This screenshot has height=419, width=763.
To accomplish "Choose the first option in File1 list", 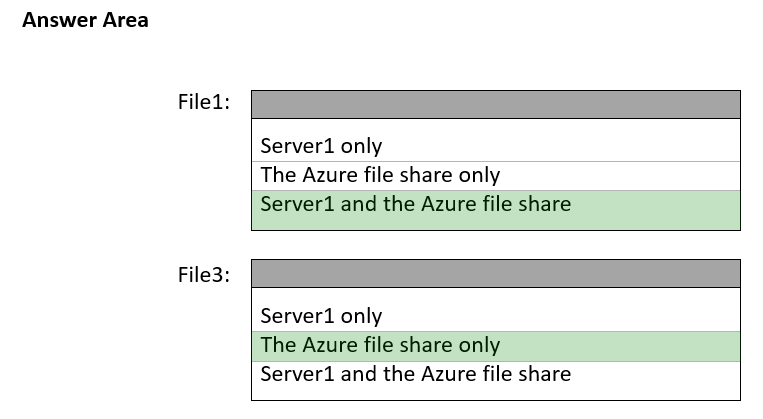I will [x=321, y=146].
